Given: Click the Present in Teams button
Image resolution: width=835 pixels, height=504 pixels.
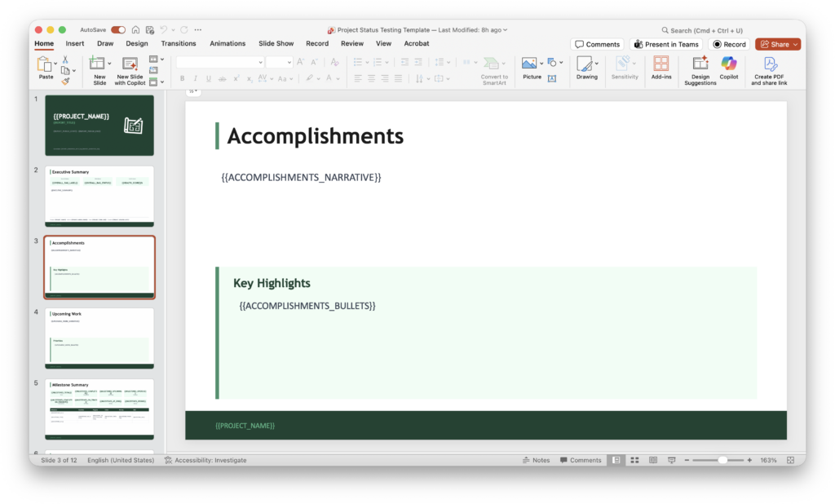Looking at the screenshot, I should point(665,44).
